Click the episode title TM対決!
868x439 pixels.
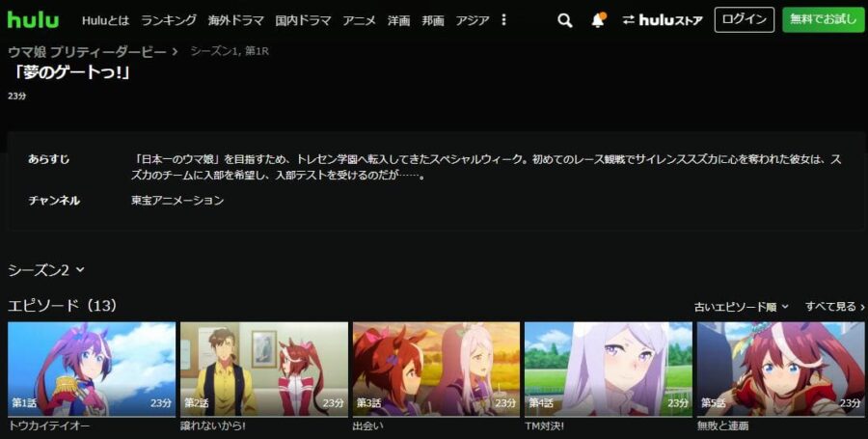coord(545,426)
